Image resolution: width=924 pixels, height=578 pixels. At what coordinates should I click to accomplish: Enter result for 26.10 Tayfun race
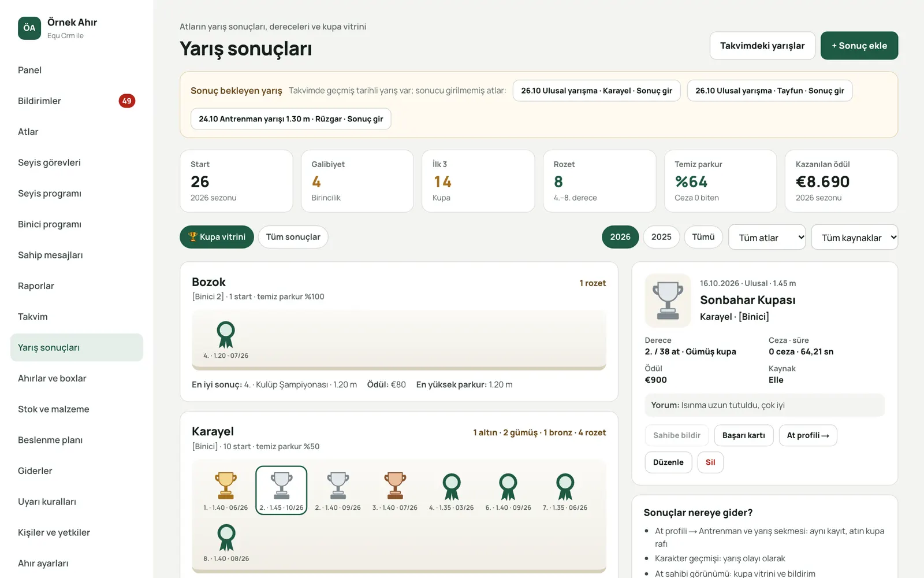(770, 91)
